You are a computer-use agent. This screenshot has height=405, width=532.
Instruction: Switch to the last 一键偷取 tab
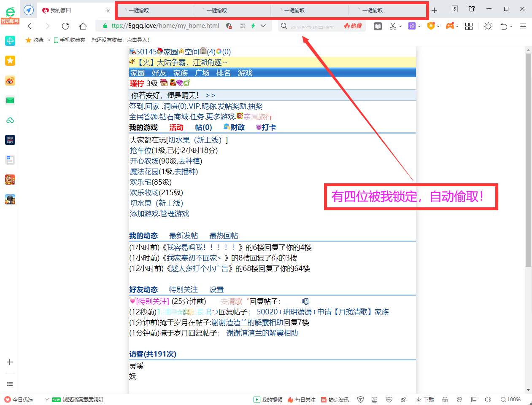pyautogui.click(x=387, y=11)
